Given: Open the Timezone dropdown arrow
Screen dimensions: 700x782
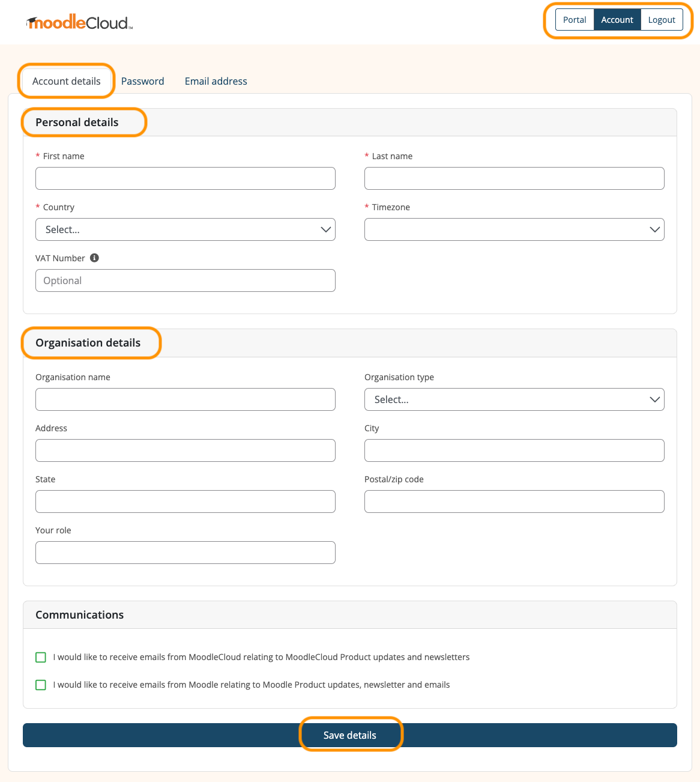Looking at the screenshot, I should tap(654, 229).
